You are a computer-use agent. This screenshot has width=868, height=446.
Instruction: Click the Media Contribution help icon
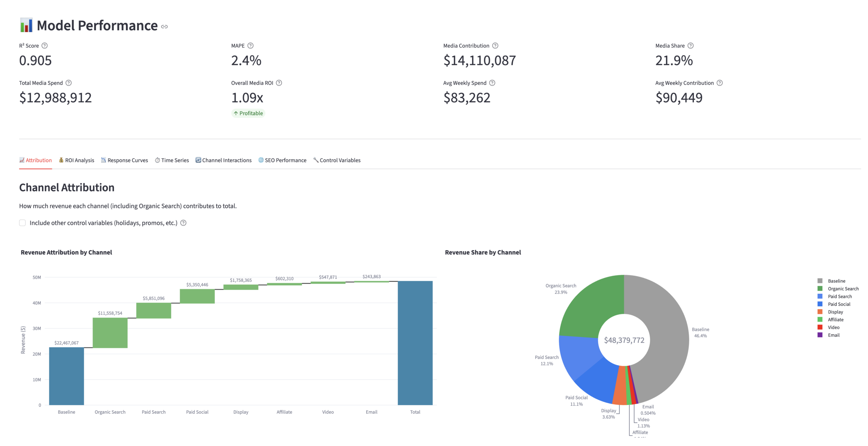click(494, 45)
